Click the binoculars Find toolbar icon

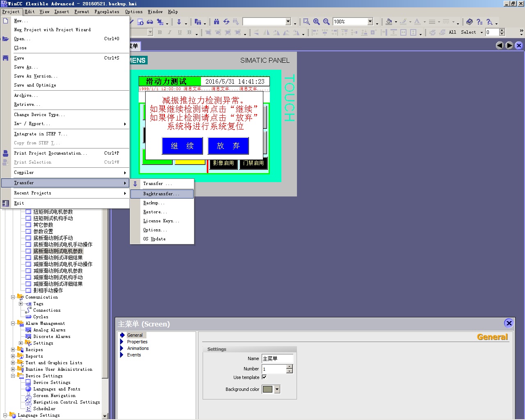pos(216,21)
